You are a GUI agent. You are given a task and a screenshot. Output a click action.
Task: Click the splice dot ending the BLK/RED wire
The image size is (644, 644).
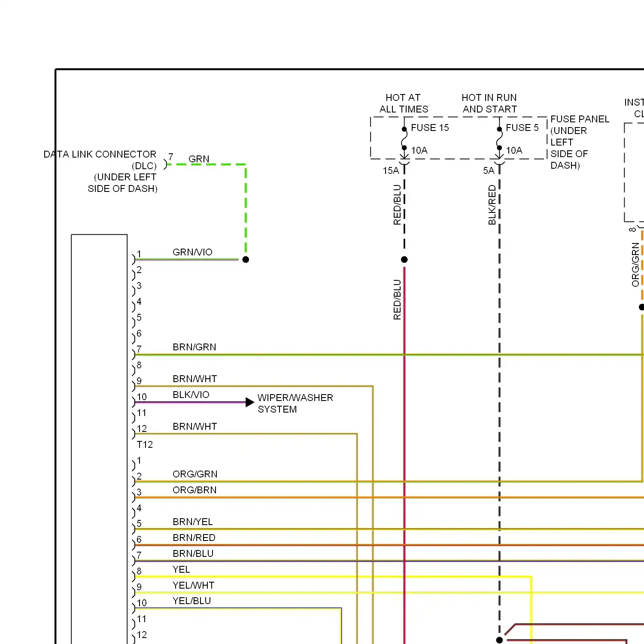[499, 640]
